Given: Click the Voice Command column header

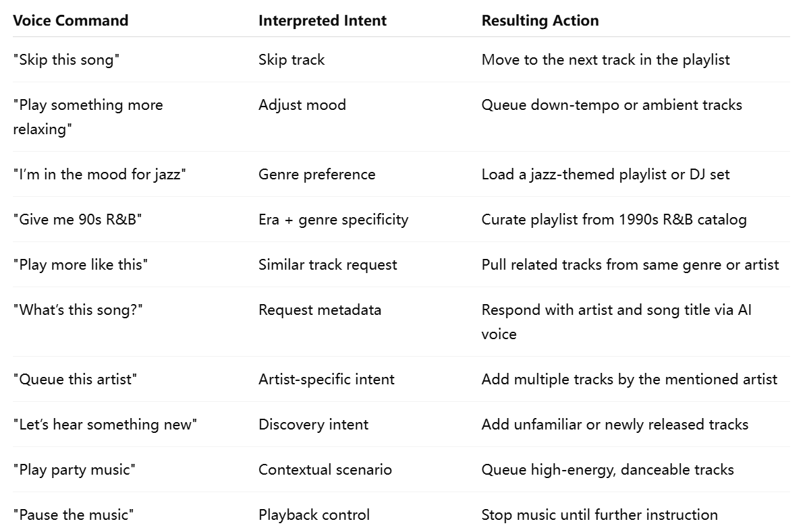Looking at the screenshot, I should coord(71,20).
